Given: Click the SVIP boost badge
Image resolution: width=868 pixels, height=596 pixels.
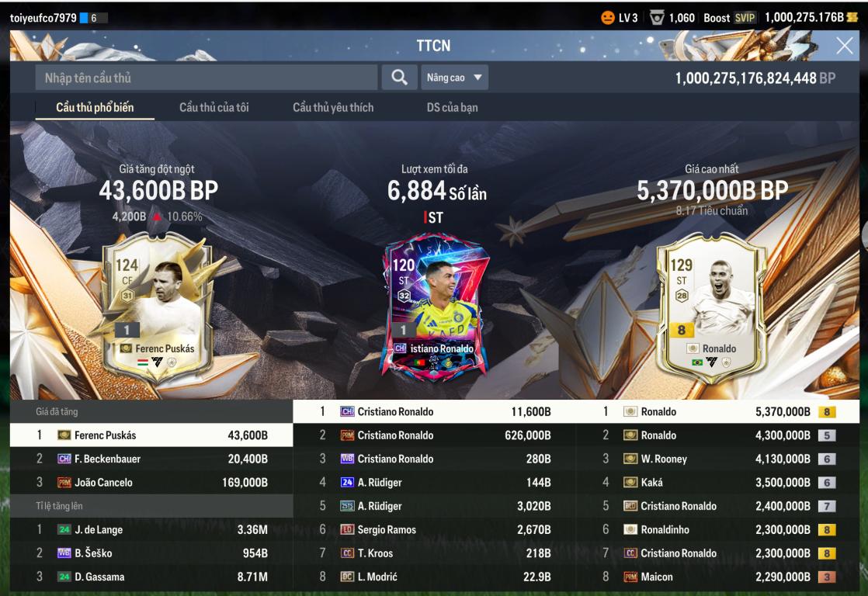Looking at the screenshot, I should point(745,18).
